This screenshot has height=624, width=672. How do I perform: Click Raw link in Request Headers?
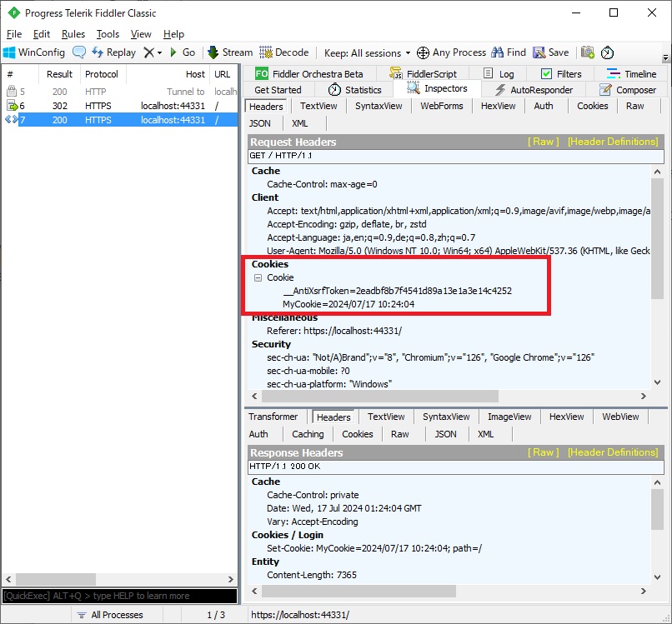[543, 142]
